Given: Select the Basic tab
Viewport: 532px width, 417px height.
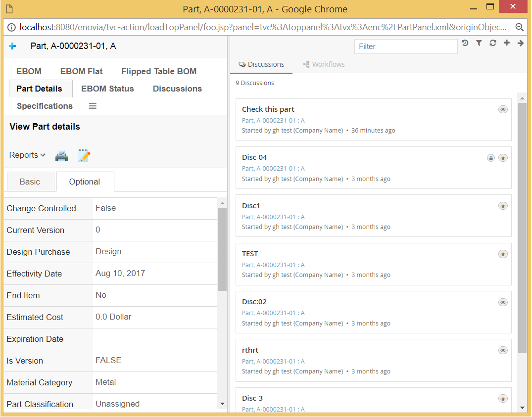Looking at the screenshot, I should click(x=30, y=182).
